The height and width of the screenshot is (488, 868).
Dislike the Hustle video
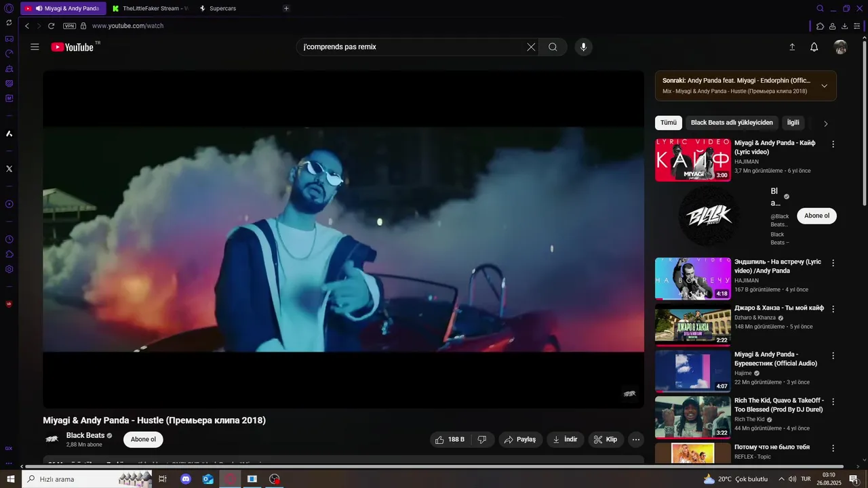click(x=482, y=439)
